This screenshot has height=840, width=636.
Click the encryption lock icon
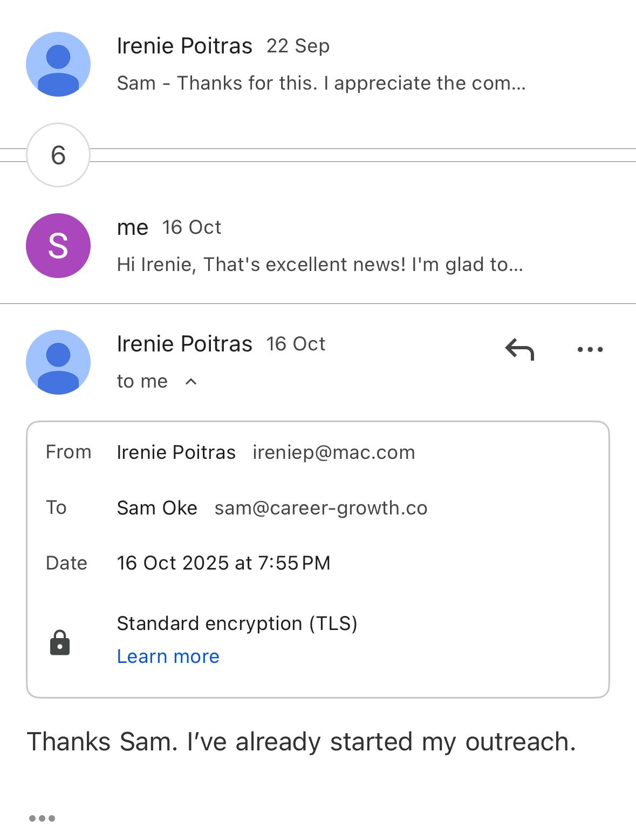pos(60,642)
